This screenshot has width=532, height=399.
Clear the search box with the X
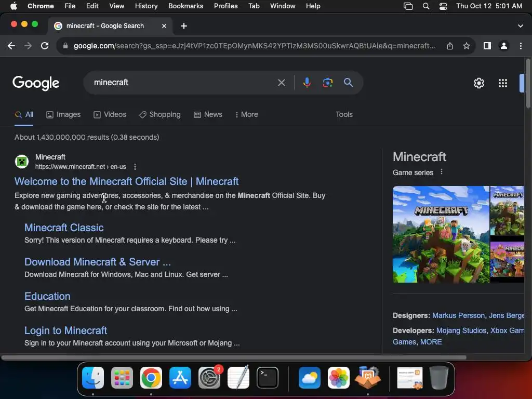[281, 83]
